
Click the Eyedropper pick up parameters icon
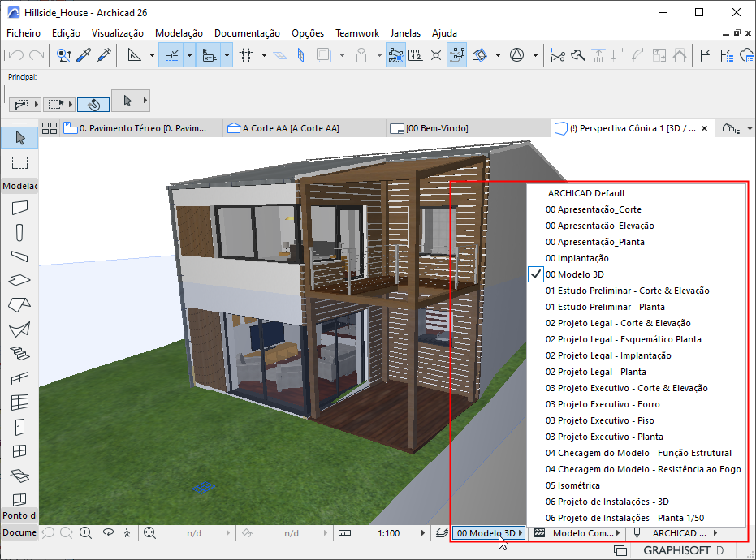pos(84,55)
